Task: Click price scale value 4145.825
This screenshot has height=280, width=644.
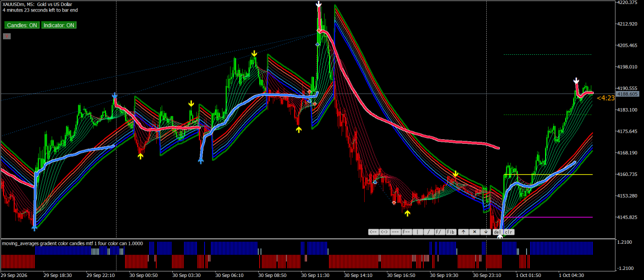Action: click(x=627, y=217)
